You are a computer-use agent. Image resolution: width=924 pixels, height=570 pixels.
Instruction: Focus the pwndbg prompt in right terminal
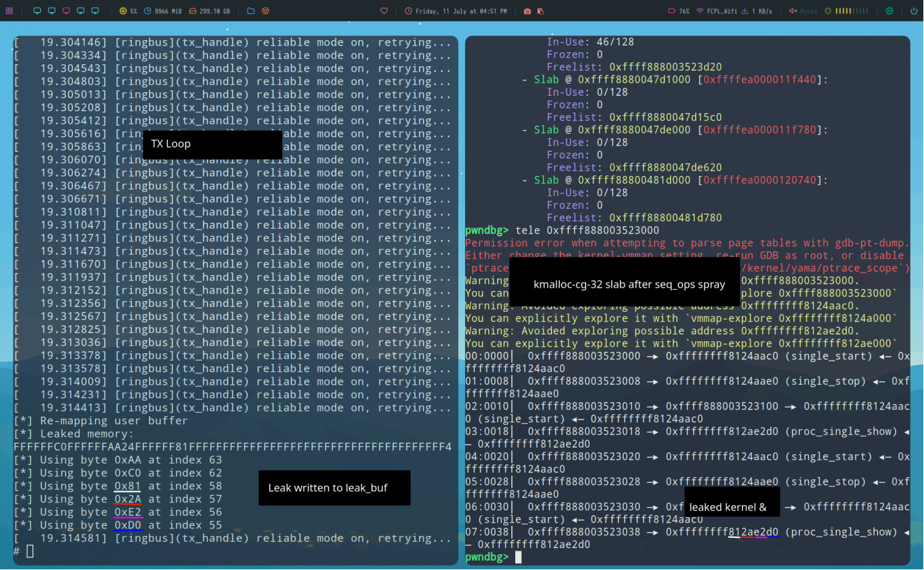519,557
